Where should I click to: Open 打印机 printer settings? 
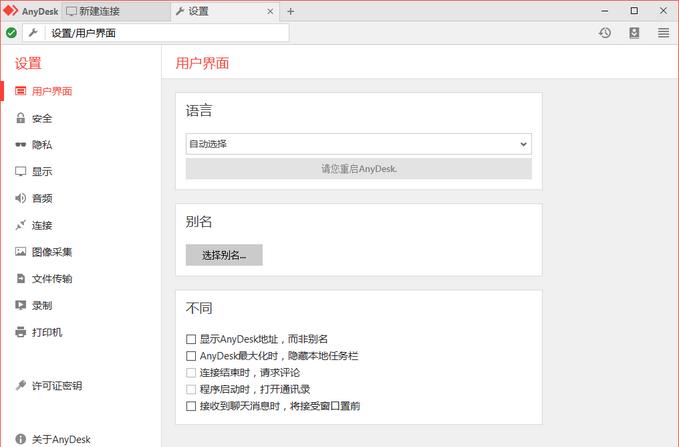46,332
